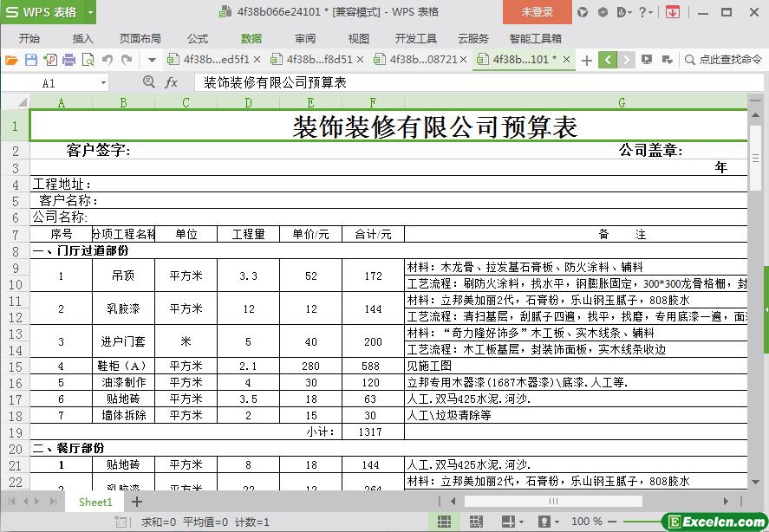Click the formula bar input field

(468, 82)
